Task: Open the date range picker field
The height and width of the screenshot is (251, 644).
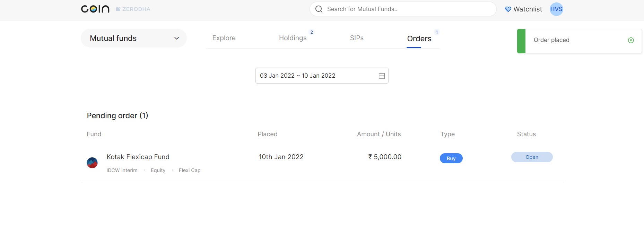Action: click(x=322, y=76)
